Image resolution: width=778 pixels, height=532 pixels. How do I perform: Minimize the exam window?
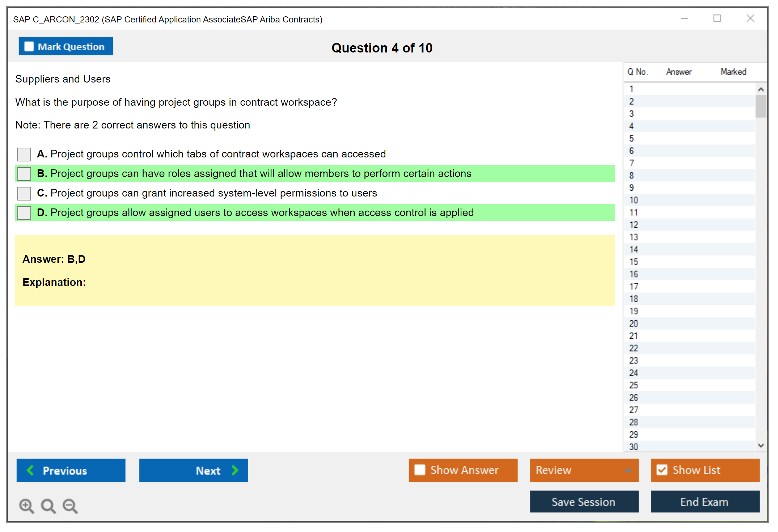pyautogui.click(x=684, y=18)
